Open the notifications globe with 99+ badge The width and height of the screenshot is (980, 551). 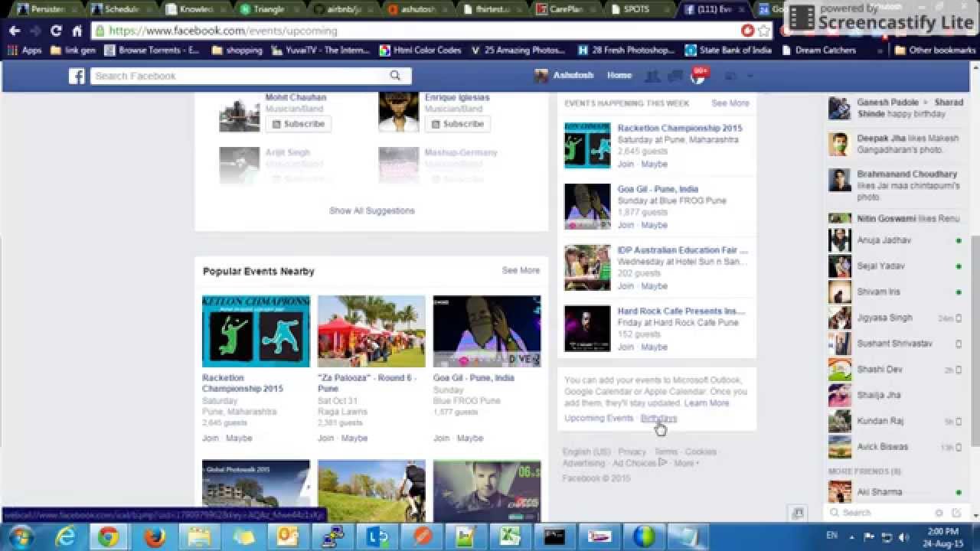click(698, 75)
